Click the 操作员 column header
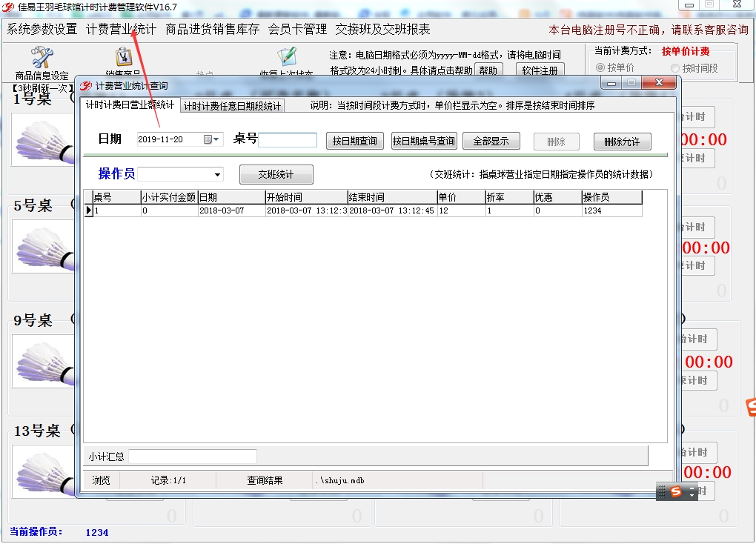This screenshot has width=756, height=544. tap(611, 196)
